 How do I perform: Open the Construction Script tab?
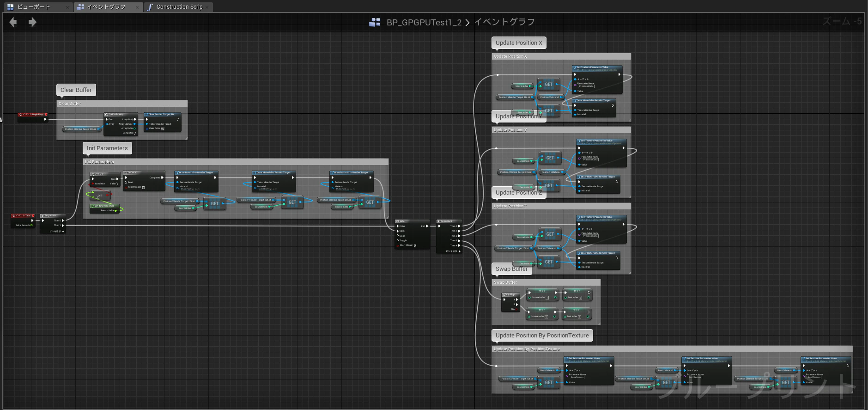click(x=179, y=7)
